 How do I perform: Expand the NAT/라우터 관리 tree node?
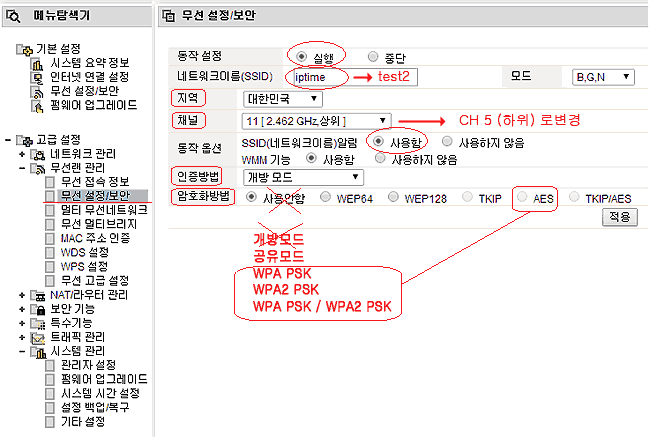coord(22,295)
